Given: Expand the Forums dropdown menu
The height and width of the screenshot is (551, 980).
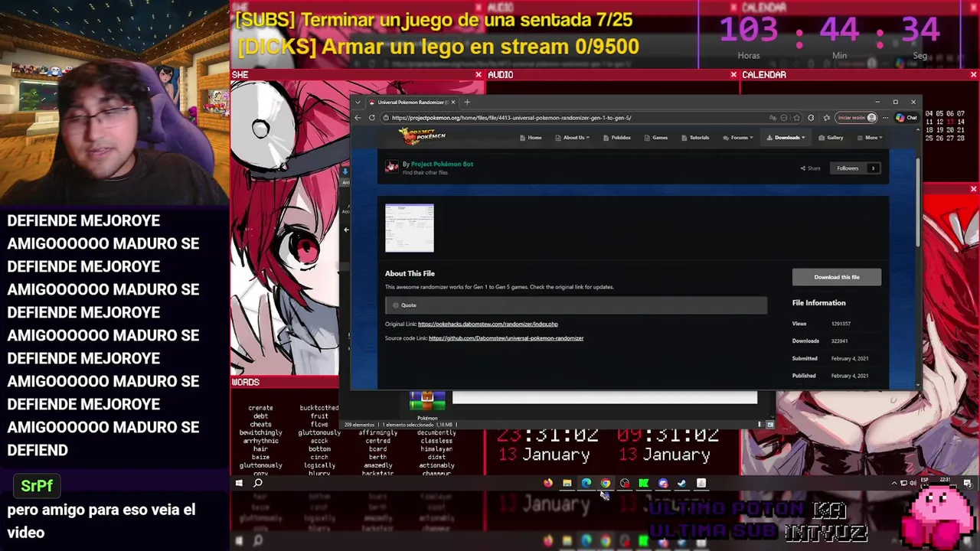Looking at the screenshot, I should pos(739,138).
